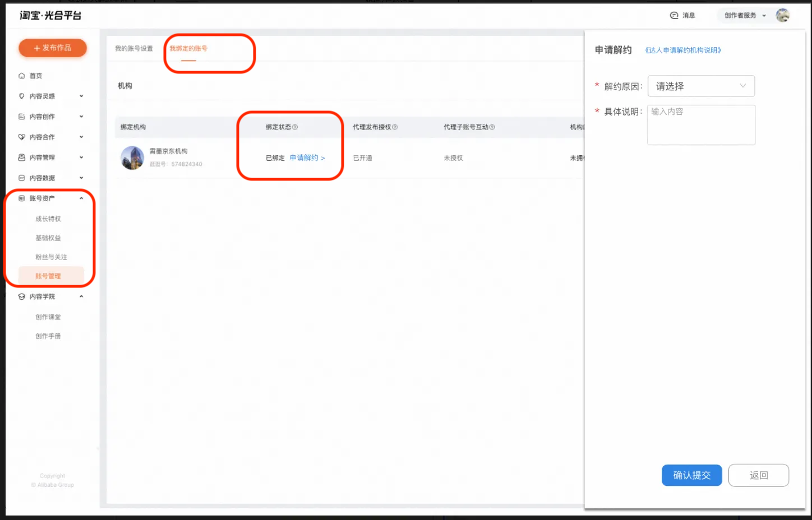Click the help icon beside 代理子账号互动
This screenshot has width=812, height=520.
[x=492, y=127]
